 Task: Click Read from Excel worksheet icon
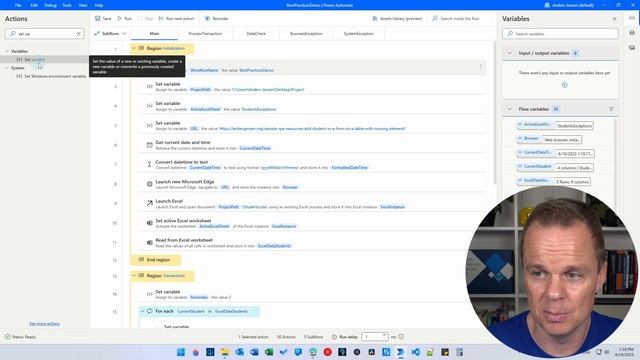click(149, 242)
